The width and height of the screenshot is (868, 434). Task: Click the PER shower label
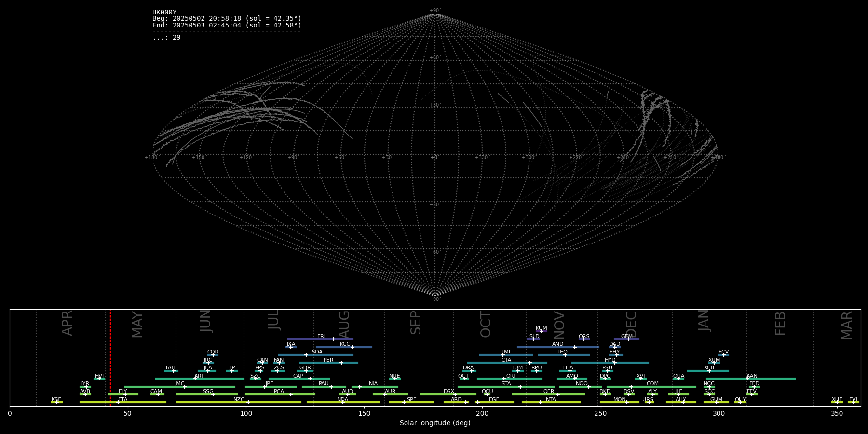(x=328, y=360)
